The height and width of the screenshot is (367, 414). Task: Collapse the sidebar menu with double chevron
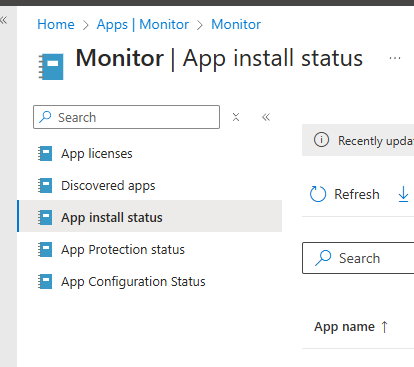coord(266,117)
